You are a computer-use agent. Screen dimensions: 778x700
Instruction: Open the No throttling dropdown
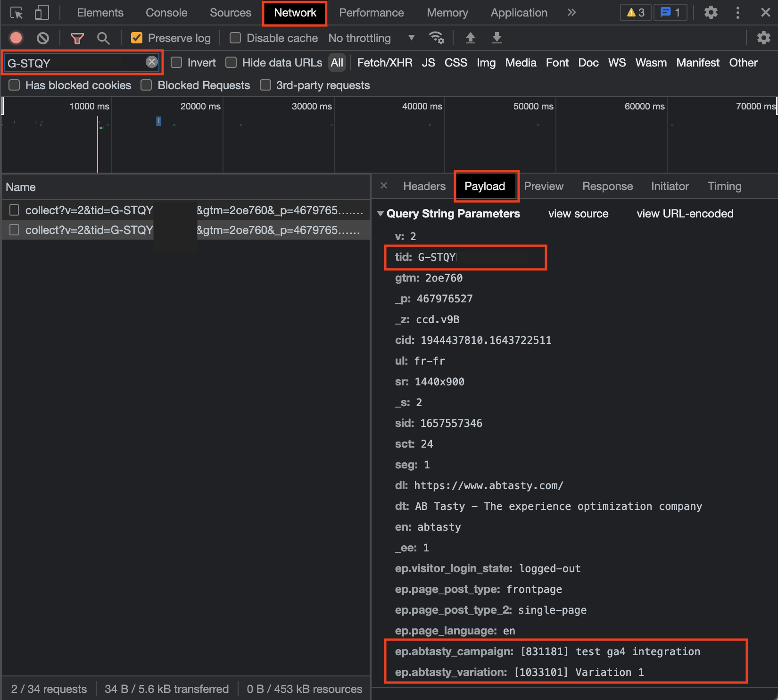point(372,38)
